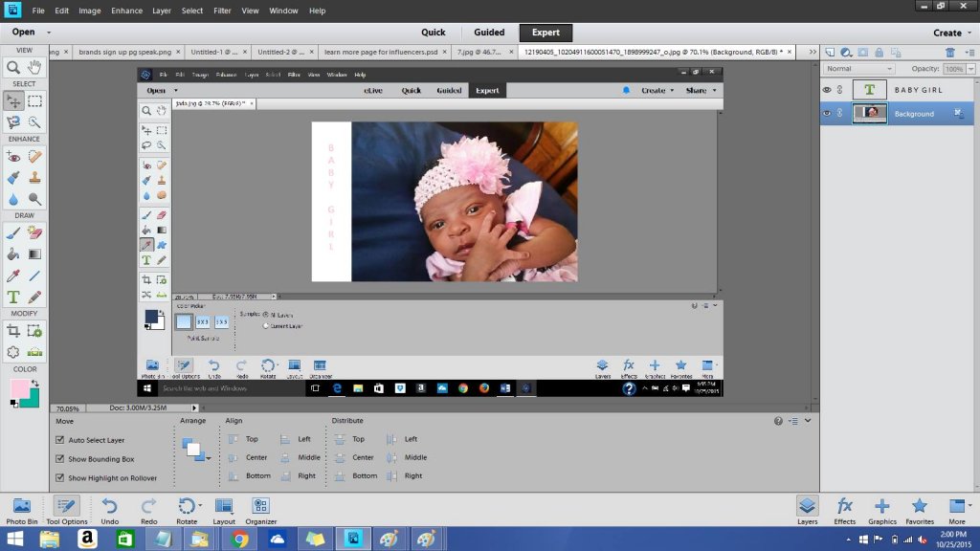Hide the BABY GIRL text layer
The height and width of the screenshot is (551, 980).
(827, 90)
